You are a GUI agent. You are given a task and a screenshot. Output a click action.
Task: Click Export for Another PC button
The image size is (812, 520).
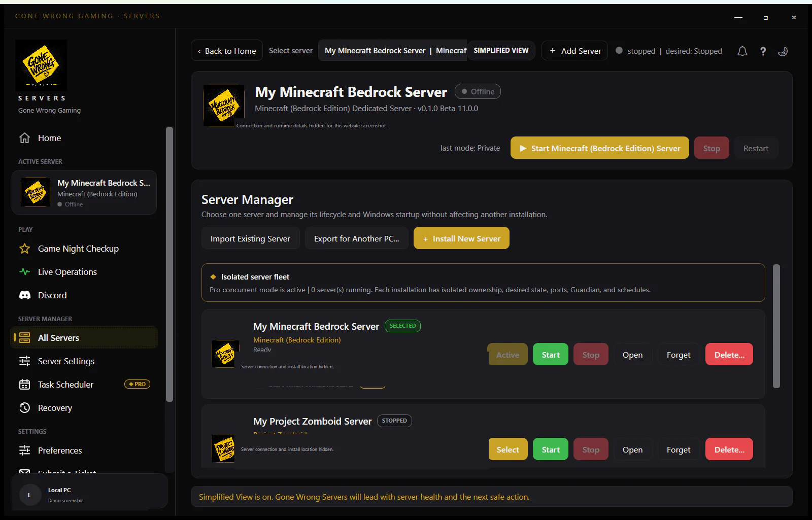[356, 238]
